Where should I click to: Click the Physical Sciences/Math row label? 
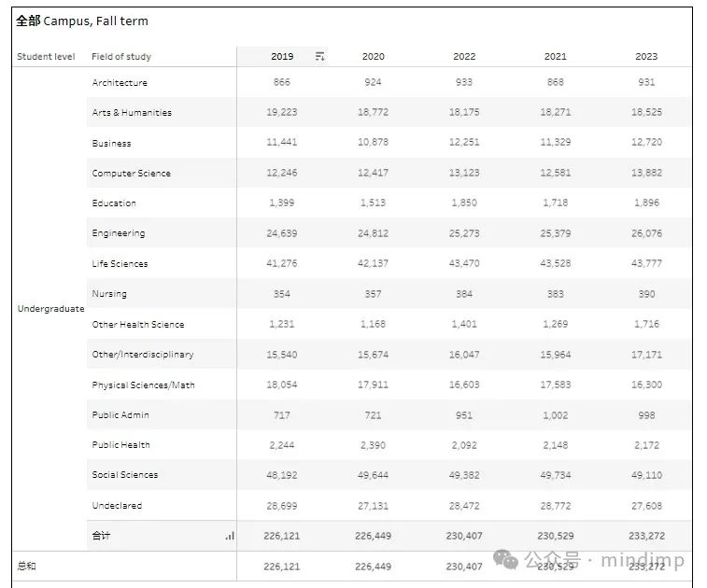[x=143, y=385]
